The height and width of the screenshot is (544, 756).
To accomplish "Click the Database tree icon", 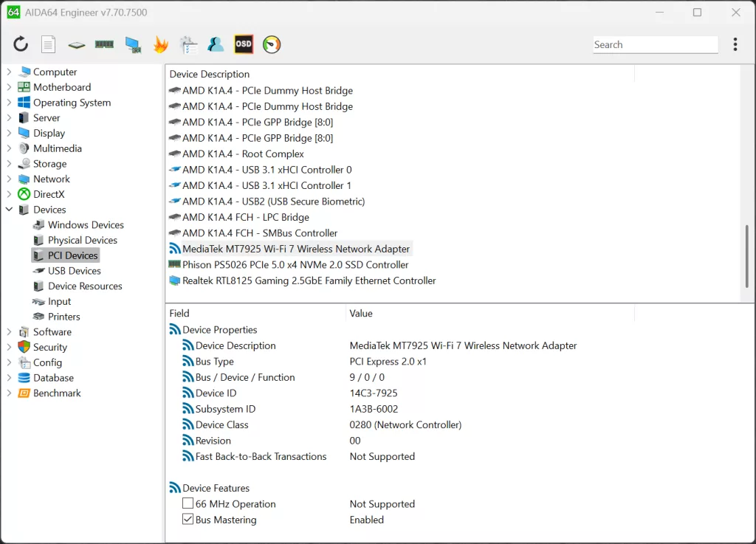I will 24,378.
